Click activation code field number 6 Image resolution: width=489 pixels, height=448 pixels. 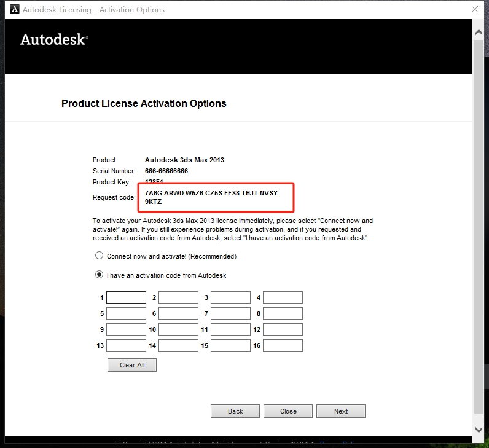pyautogui.click(x=178, y=314)
